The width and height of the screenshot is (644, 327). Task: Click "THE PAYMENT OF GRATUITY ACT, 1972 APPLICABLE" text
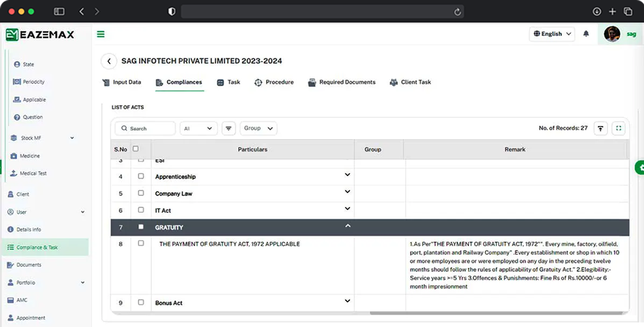[230, 243]
